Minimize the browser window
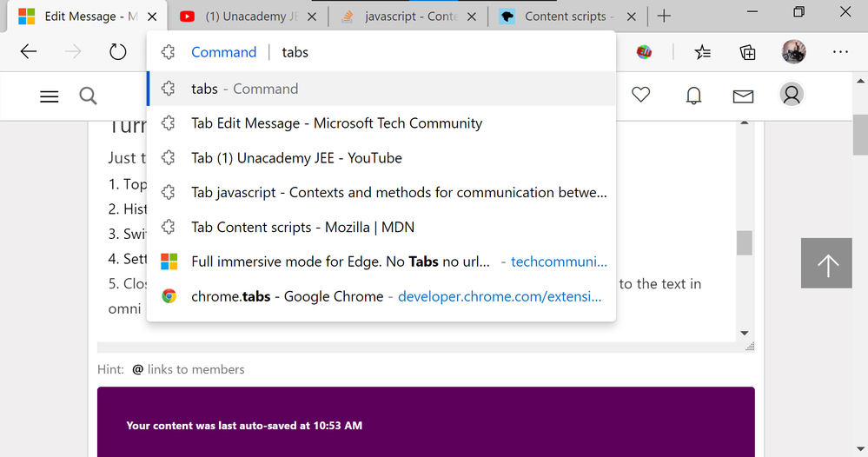The width and height of the screenshot is (868, 457). click(x=752, y=11)
